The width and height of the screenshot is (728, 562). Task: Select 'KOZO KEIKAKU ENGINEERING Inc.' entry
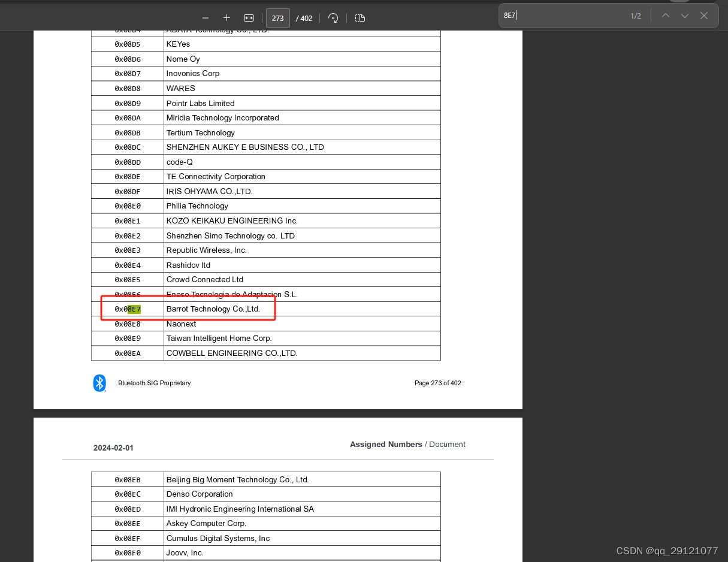[x=232, y=221]
